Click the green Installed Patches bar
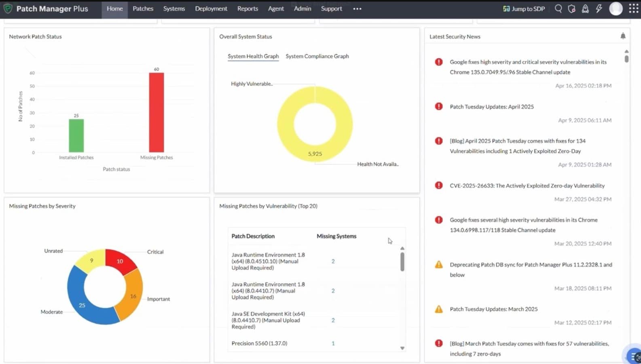The image size is (641, 364). [76, 136]
